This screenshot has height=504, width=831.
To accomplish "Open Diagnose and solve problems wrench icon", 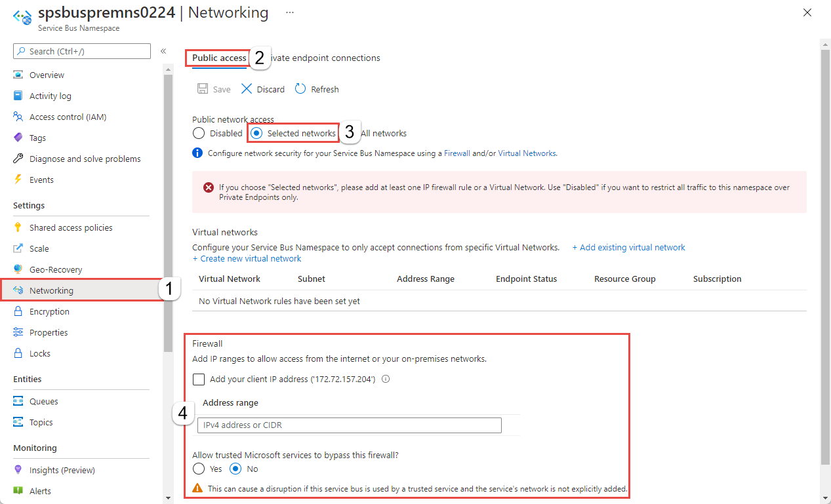I will click(x=18, y=159).
